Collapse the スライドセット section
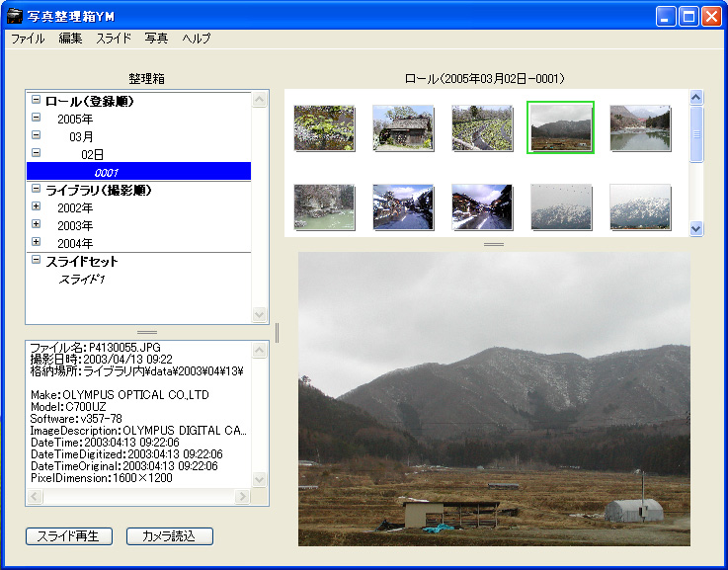 point(37,261)
